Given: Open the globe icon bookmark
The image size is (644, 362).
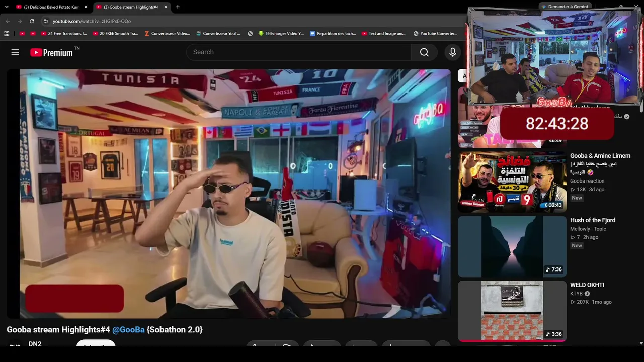Looking at the screenshot, I should (250, 34).
